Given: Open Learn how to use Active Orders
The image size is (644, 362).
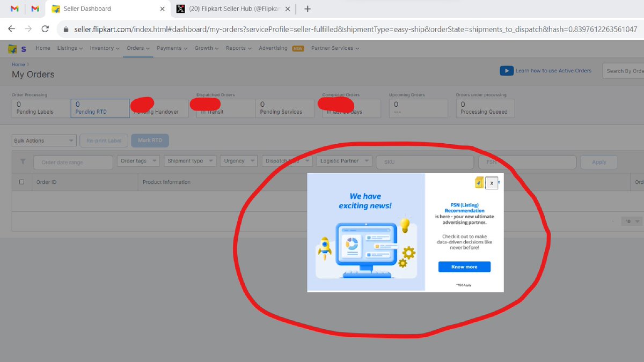Looking at the screenshot, I should [x=553, y=71].
